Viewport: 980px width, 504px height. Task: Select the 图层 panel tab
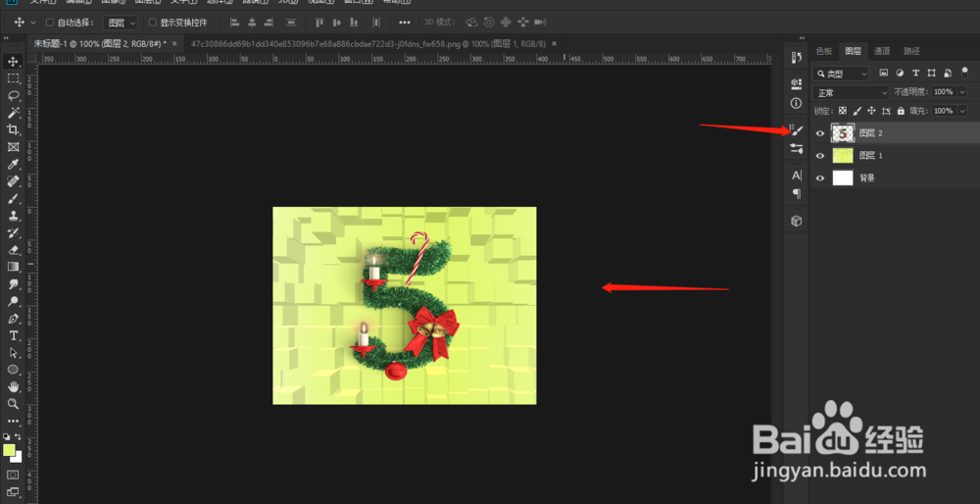point(854,51)
